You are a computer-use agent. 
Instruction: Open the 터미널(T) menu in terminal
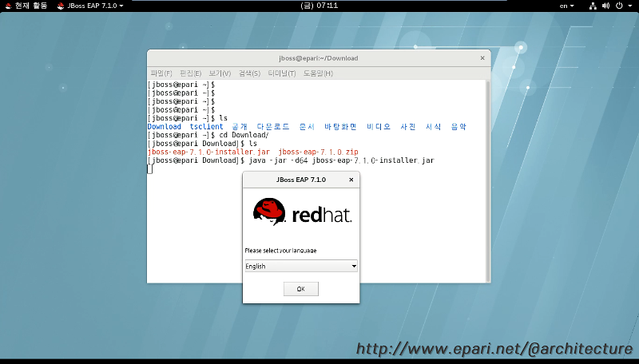[x=282, y=73]
